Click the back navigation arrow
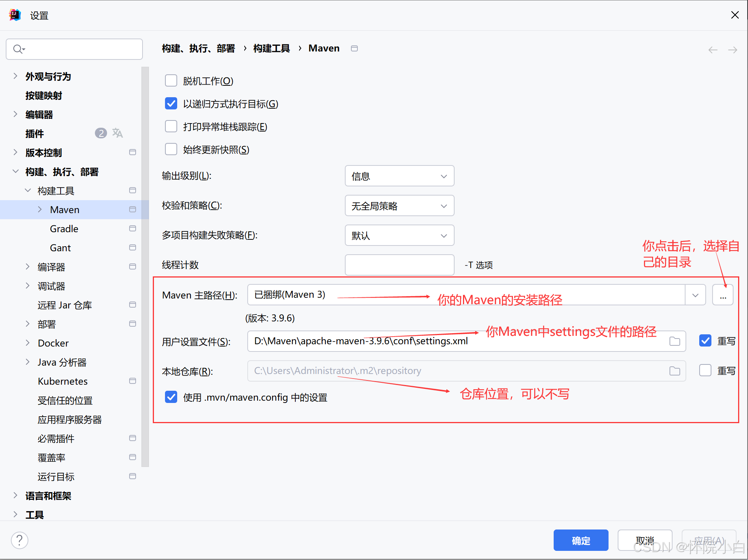This screenshot has width=748, height=560. (713, 50)
